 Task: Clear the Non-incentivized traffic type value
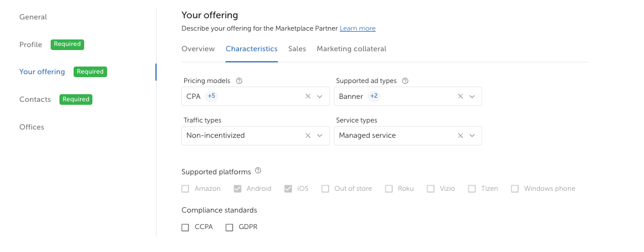[308, 135]
